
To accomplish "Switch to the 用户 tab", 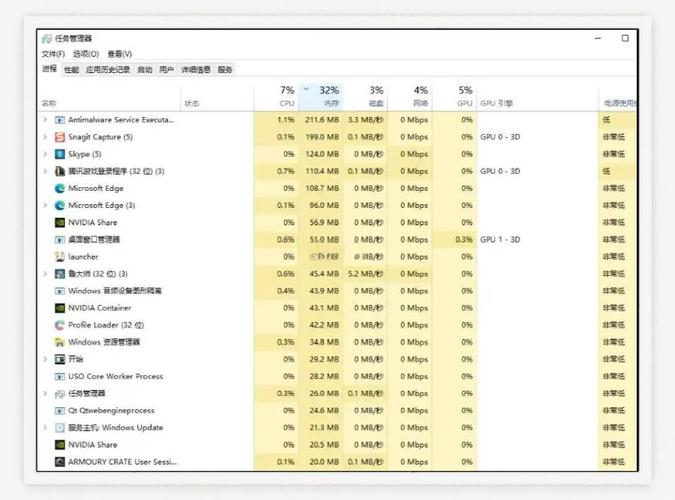I will point(167,69).
